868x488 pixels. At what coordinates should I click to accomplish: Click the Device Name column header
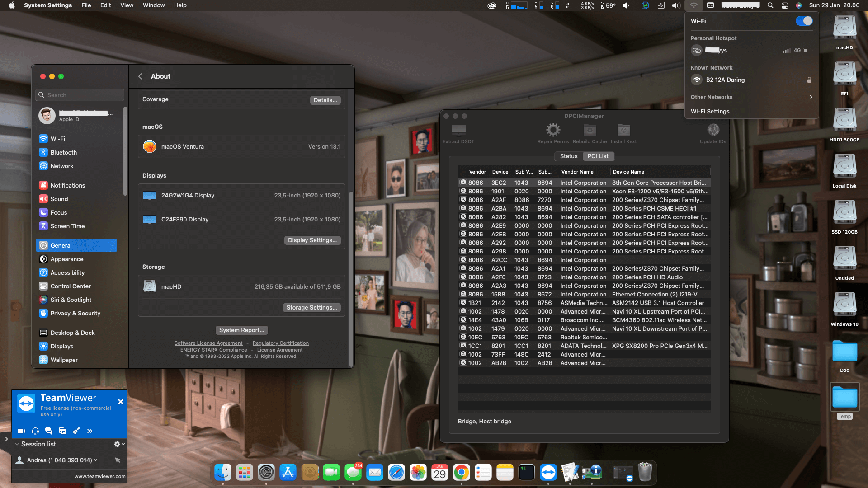click(660, 172)
